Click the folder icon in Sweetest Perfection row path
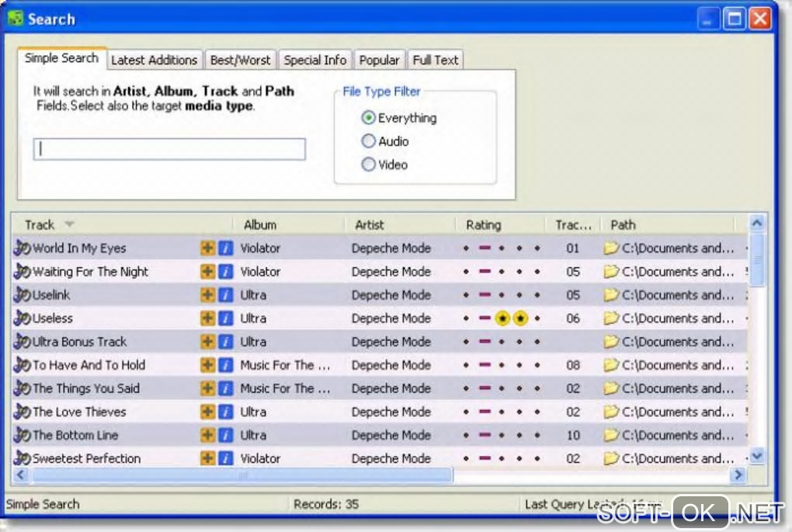Image resolution: width=792 pixels, height=532 pixels. click(611, 458)
